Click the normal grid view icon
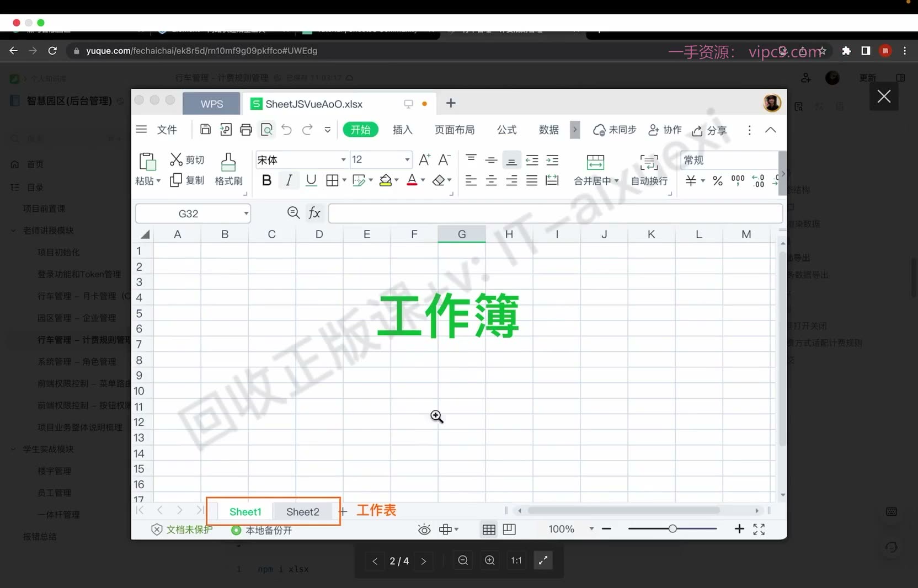918x588 pixels. click(489, 530)
